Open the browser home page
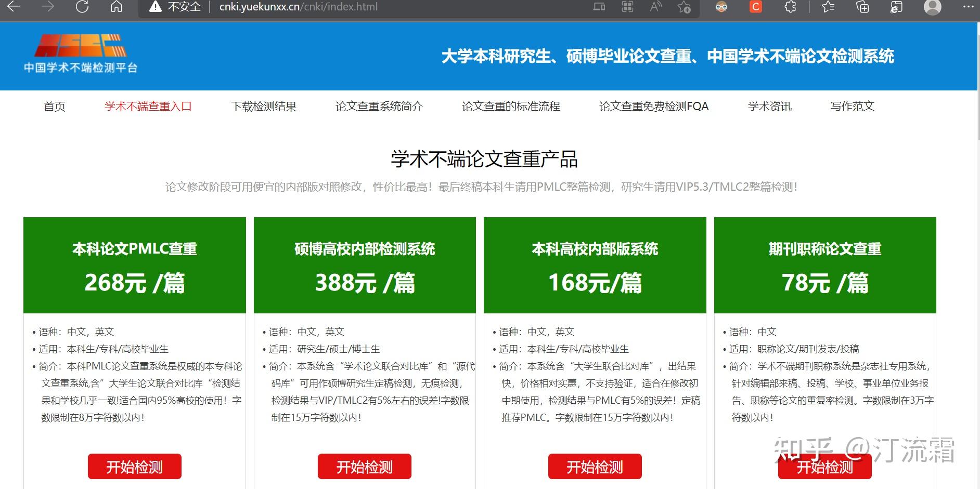 [117, 8]
